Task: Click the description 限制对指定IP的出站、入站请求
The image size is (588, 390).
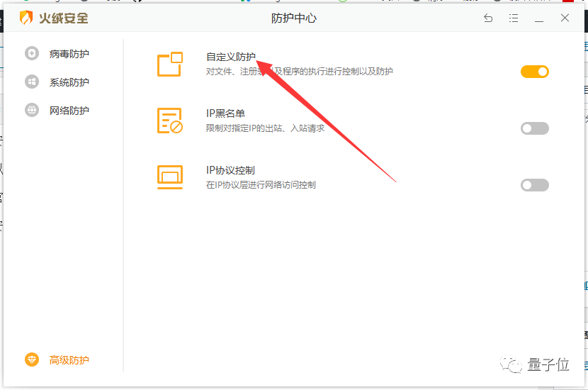Action: pos(265,128)
